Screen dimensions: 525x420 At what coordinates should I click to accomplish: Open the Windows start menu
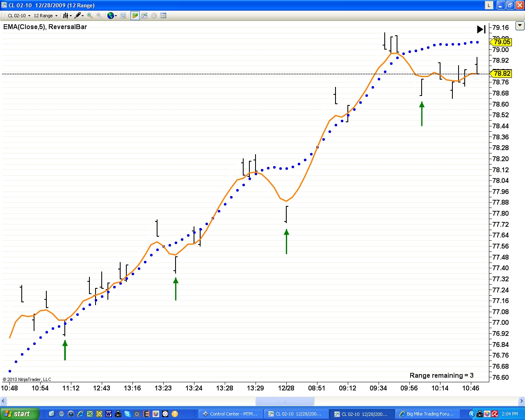[x=20, y=414]
